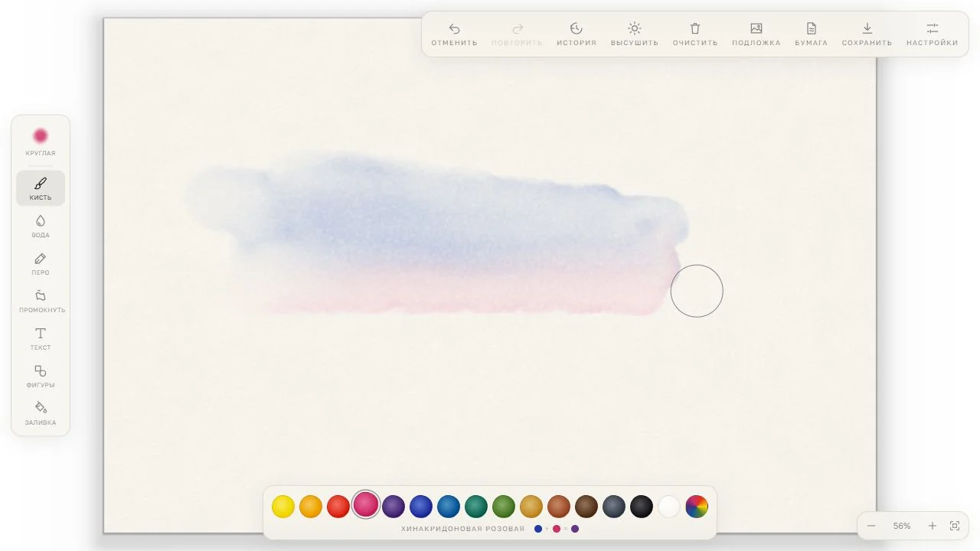Viewport: 980px width, 551px height.
Task: Select the Кисть brush tool
Action: click(41, 188)
